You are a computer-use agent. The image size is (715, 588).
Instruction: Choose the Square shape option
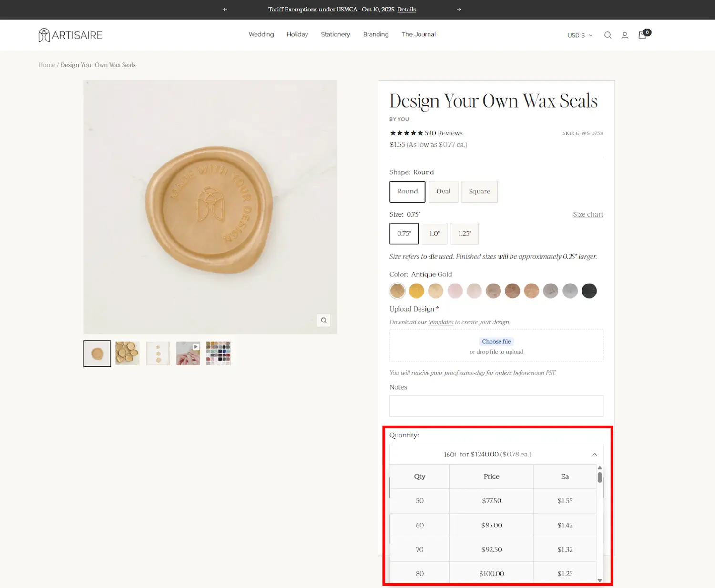[x=479, y=192]
